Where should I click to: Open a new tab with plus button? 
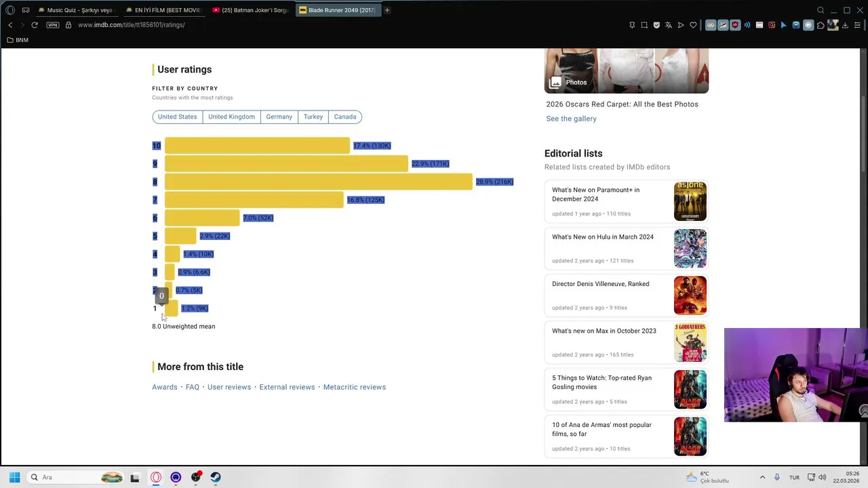click(387, 10)
